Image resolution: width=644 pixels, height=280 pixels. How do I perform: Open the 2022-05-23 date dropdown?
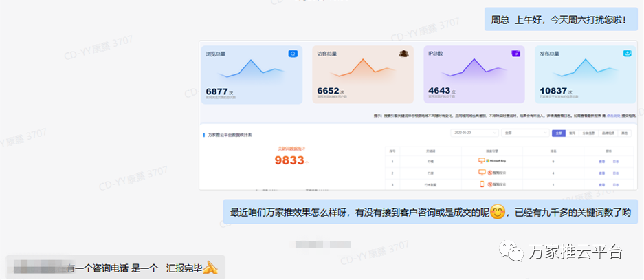[x=474, y=133]
